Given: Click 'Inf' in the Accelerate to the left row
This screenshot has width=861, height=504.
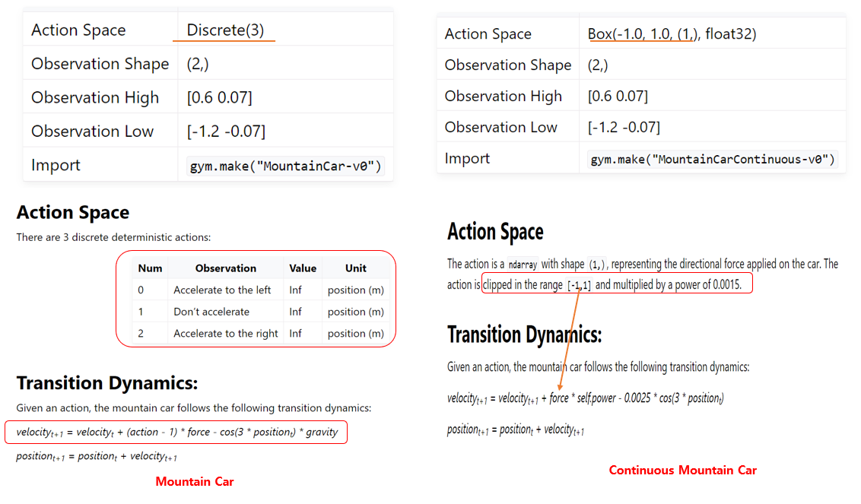Looking at the screenshot, I should 295,290.
